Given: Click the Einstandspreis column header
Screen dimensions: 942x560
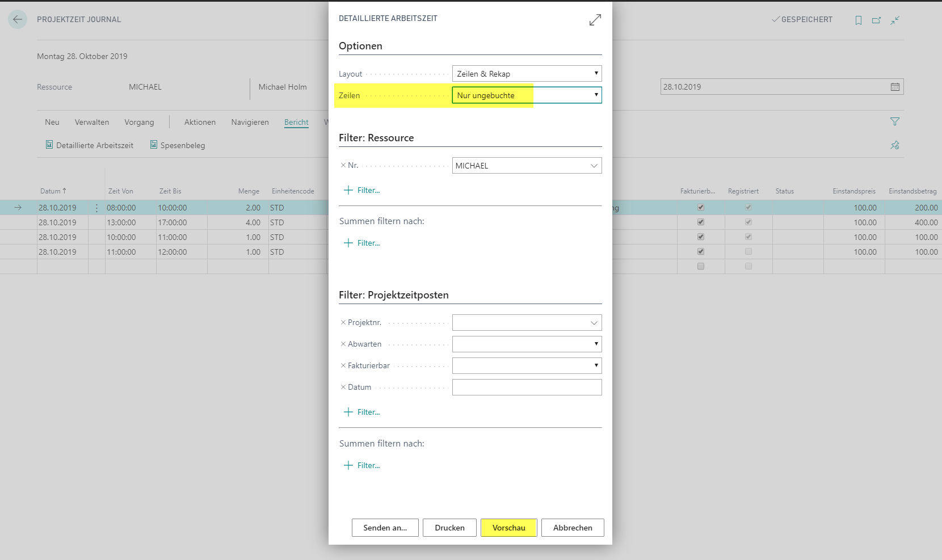Looking at the screenshot, I should pyautogui.click(x=854, y=191).
